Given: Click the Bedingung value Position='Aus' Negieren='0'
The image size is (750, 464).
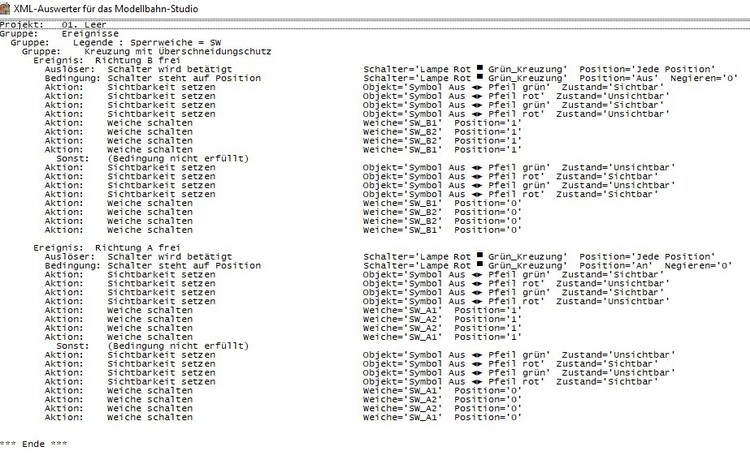Looking at the screenshot, I should pos(658,78).
